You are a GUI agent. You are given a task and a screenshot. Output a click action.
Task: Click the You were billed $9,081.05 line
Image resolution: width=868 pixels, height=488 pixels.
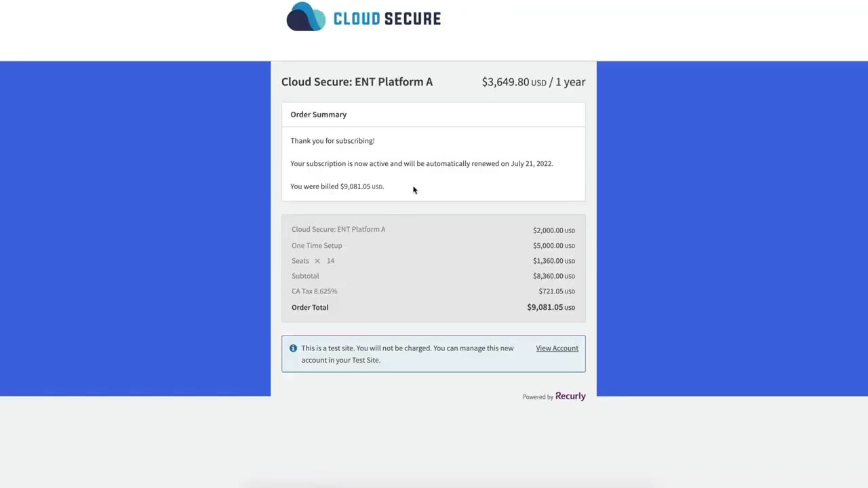pos(337,186)
